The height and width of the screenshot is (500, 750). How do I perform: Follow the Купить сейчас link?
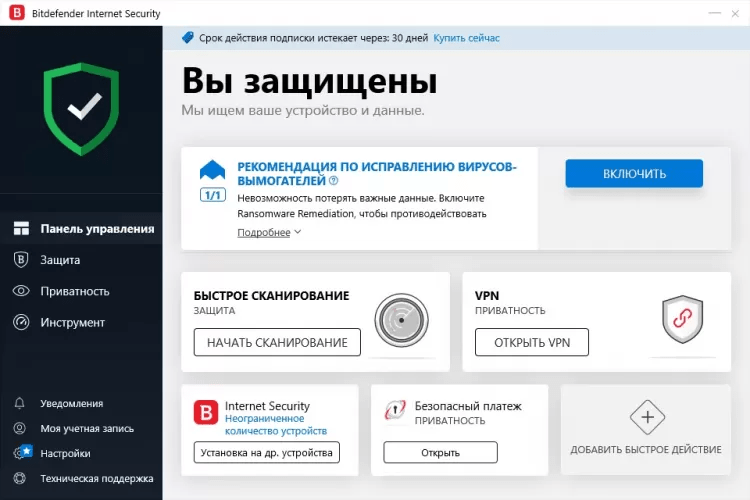pos(466,38)
